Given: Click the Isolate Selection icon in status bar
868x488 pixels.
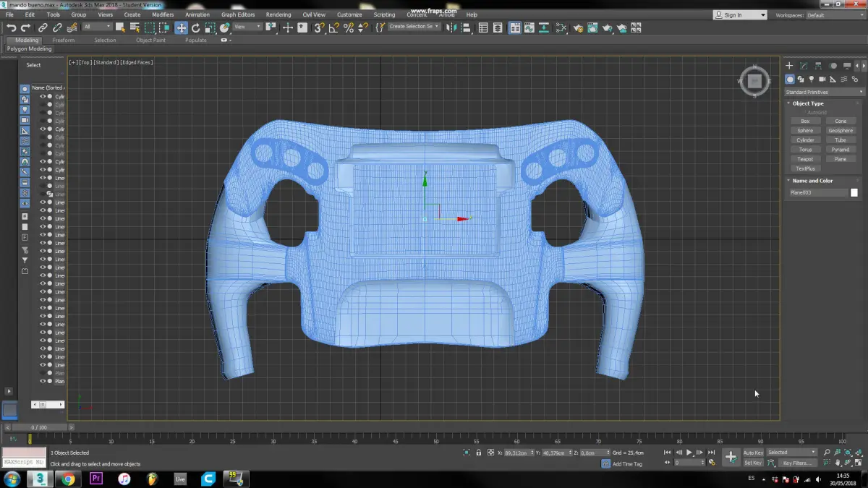Looking at the screenshot, I should tap(467, 452).
